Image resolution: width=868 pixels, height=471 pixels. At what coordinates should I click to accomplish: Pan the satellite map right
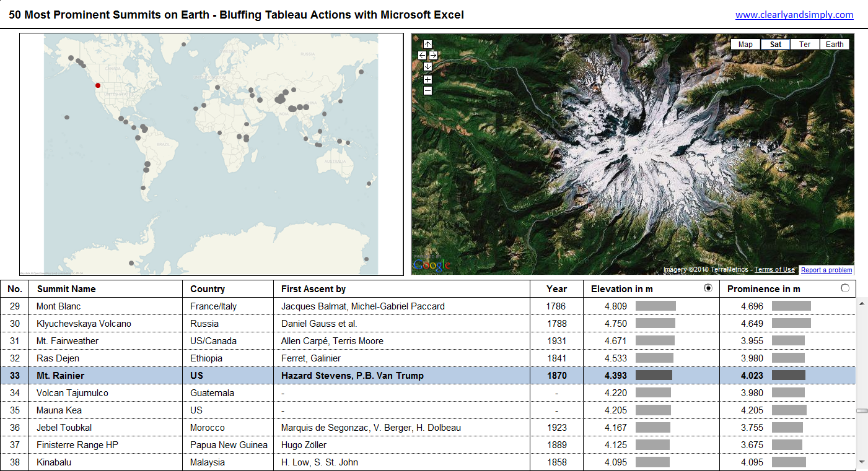(433, 55)
